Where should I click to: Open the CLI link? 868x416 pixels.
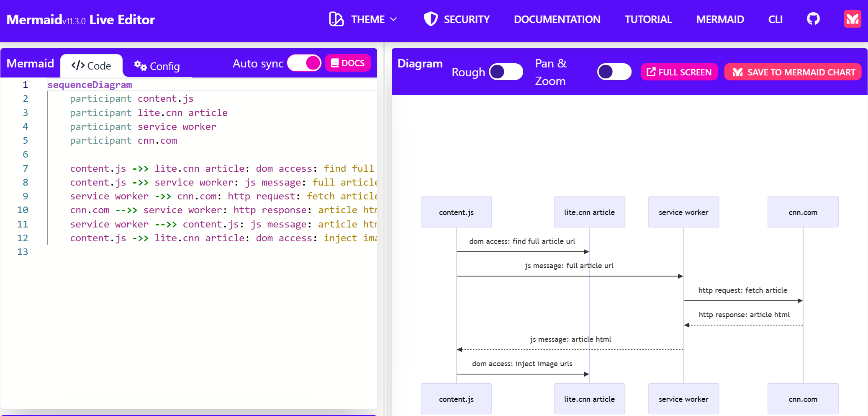[x=775, y=19]
